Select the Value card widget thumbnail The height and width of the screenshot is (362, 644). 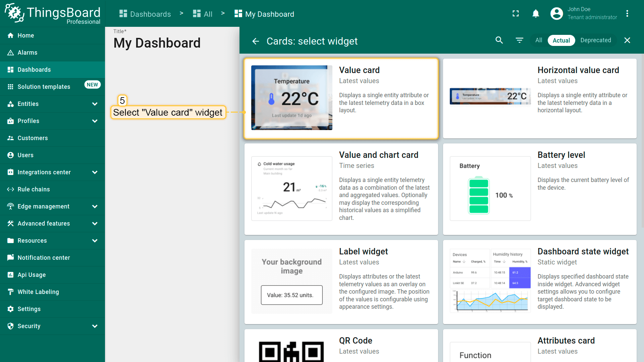tap(291, 98)
